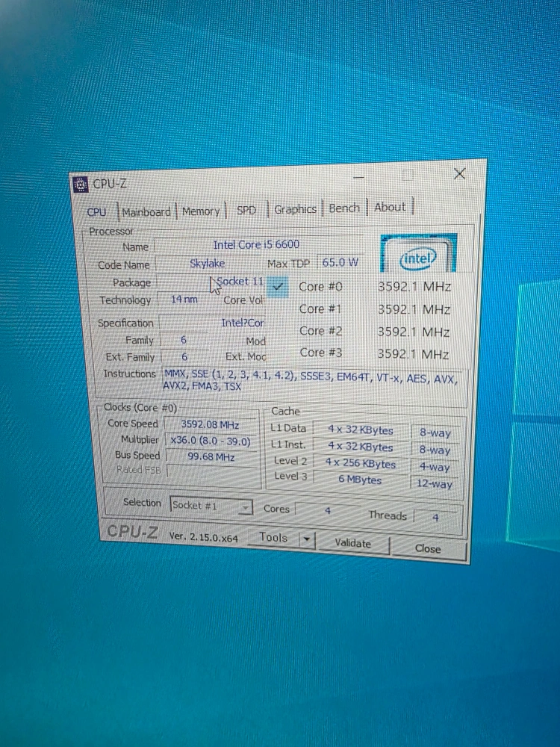Click the empty Rated FSB field
Image resolution: width=560 pixels, height=747 pixels.
212,473
